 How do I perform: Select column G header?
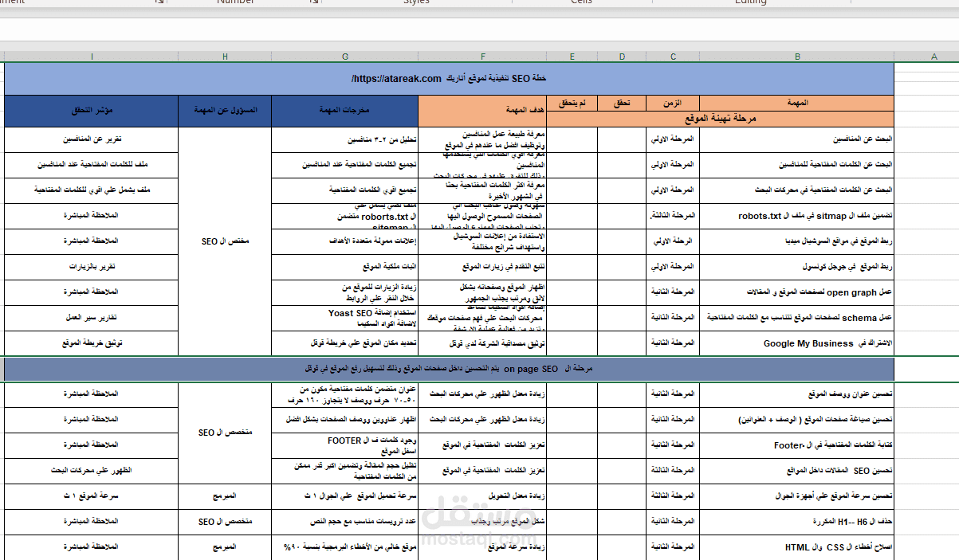click(345, 57)
